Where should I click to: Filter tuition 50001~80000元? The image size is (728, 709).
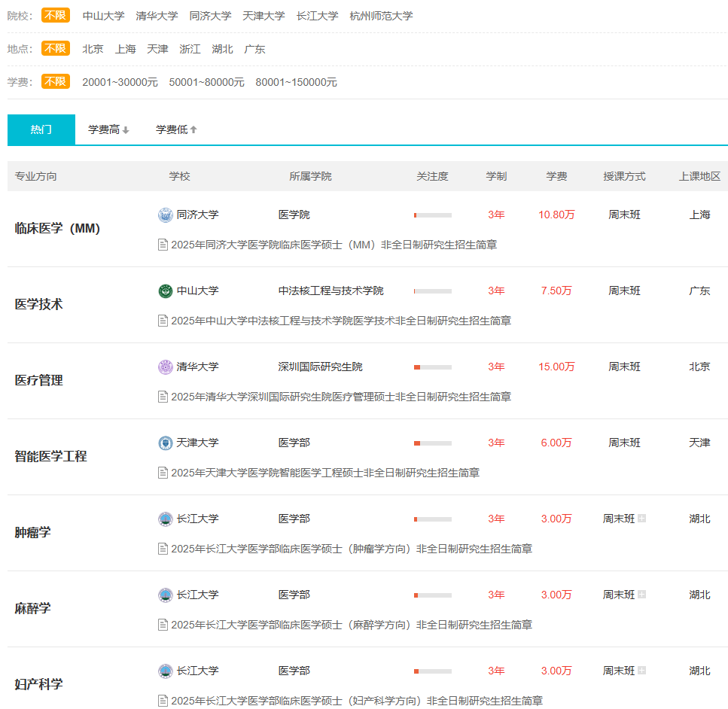pyautogui.click(x=206, y=82)
